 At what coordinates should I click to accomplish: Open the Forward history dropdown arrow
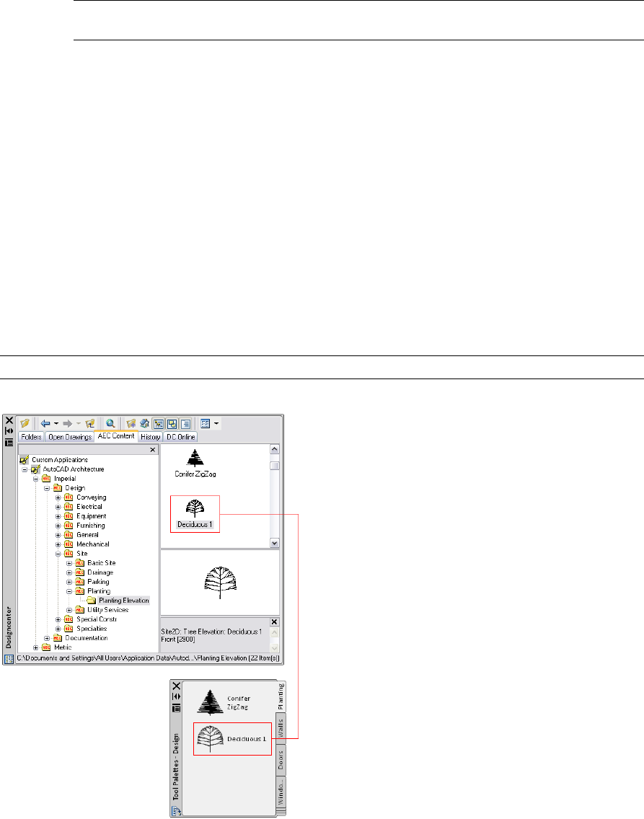click(x=78, y=424)
